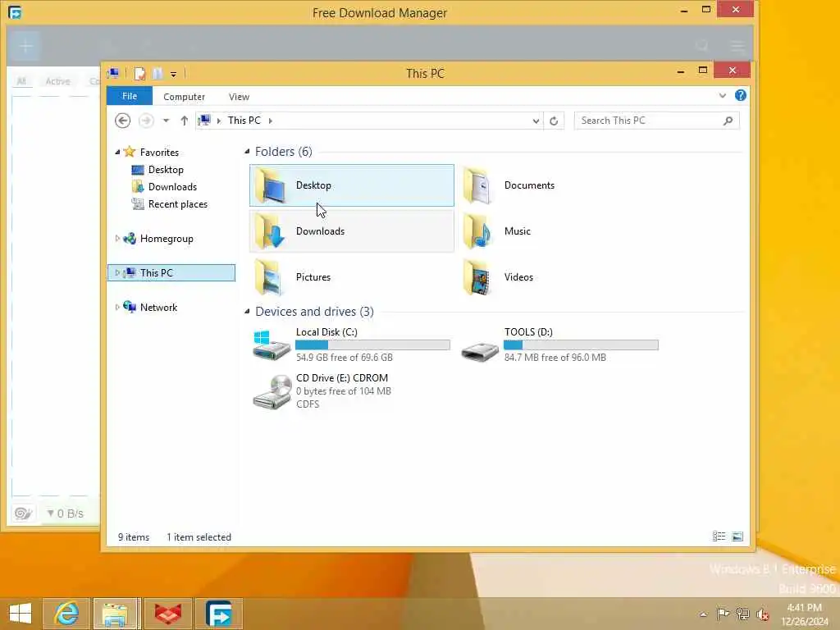Collapse the Devices and drives group
The width and height of the screenshot is (840, 630).
pyautogui.click(x=247, y=311)
